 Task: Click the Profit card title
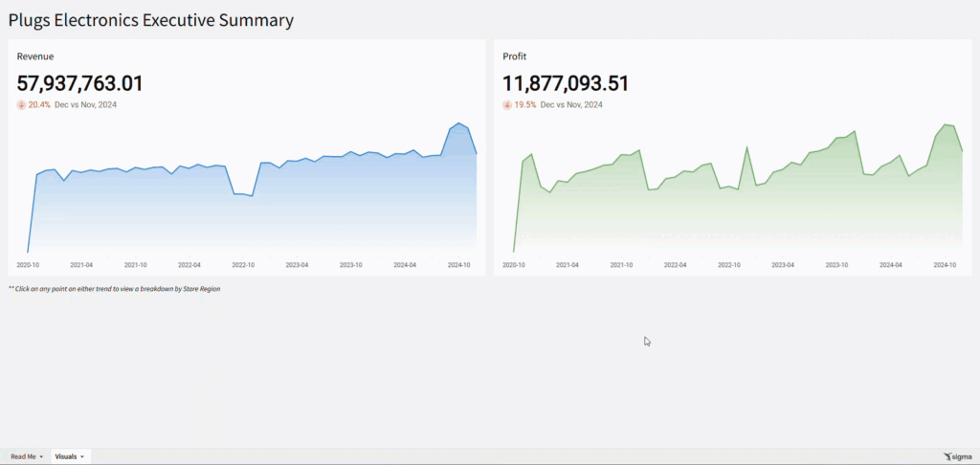(x=515, y=56)
